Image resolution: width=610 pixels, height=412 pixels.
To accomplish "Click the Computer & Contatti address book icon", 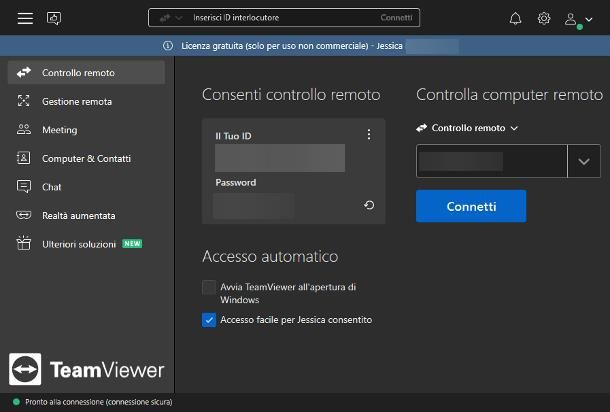I will click(24, 158).
